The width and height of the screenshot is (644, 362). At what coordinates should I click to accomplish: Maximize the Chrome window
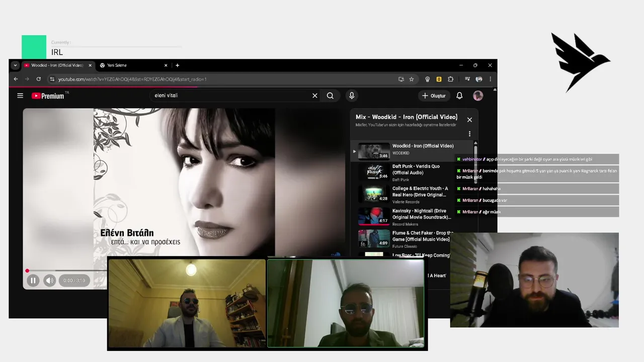tap(475, 65)
